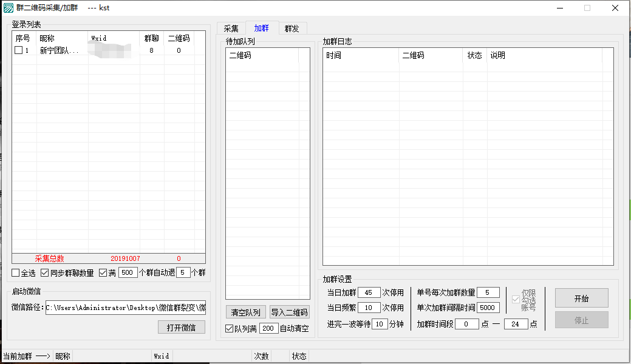Image resolution: width=631 pixels, height=364 pixels.
Task: Click 采集总数 label in totals row
Action: pos(50,258)
